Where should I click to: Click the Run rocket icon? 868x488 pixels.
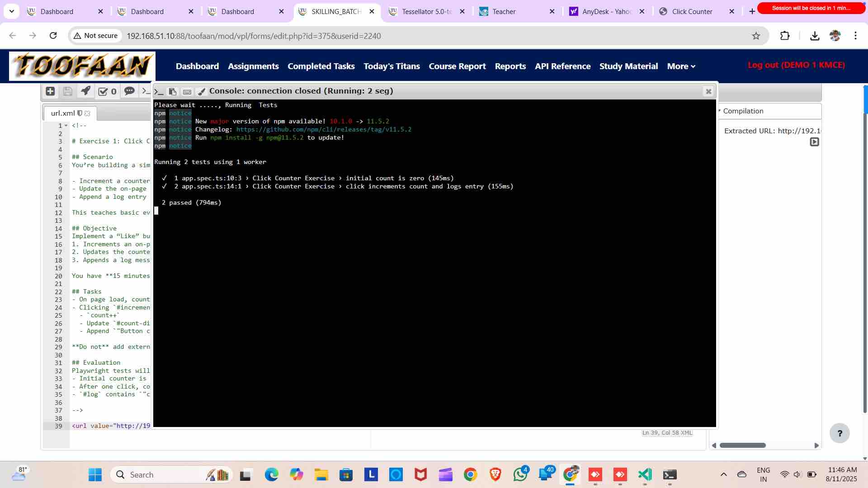[85, 91]
